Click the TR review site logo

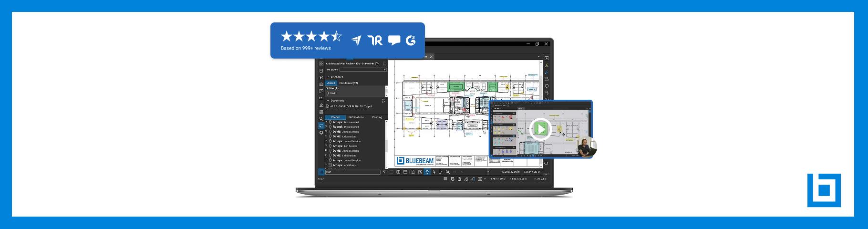(375, 41)
